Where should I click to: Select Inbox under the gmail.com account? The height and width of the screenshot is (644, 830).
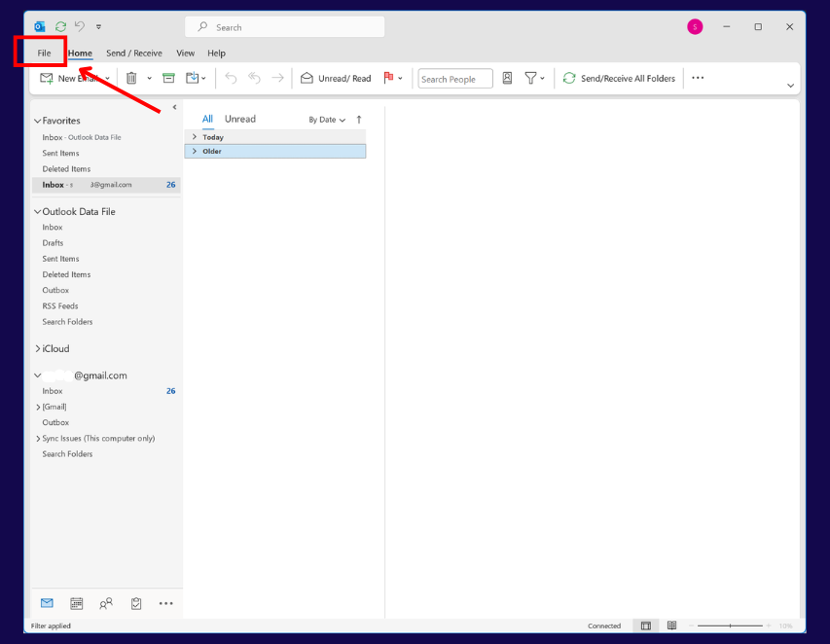coord(53,391)
